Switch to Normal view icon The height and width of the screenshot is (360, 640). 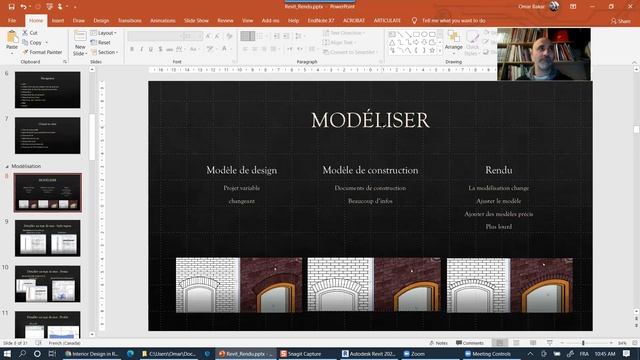click(500, 343)
